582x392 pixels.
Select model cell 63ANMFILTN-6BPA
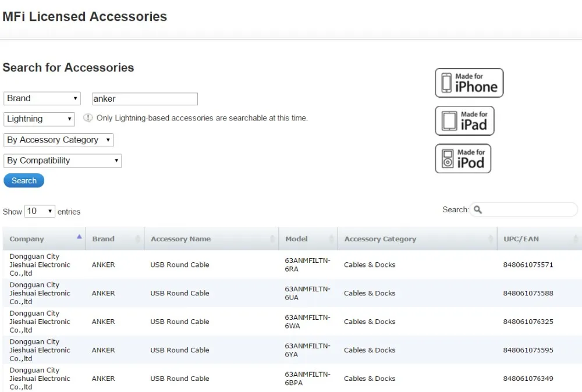307,378
